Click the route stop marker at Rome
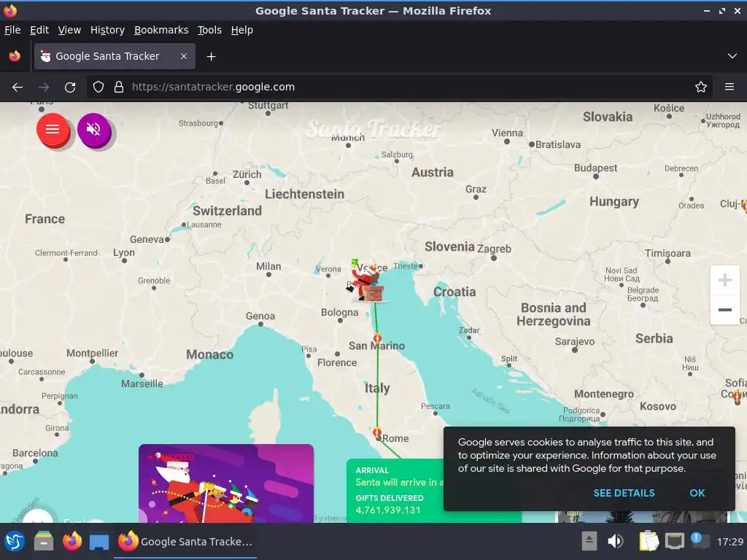Screen dimensions: 747x560 pos(377,433)
